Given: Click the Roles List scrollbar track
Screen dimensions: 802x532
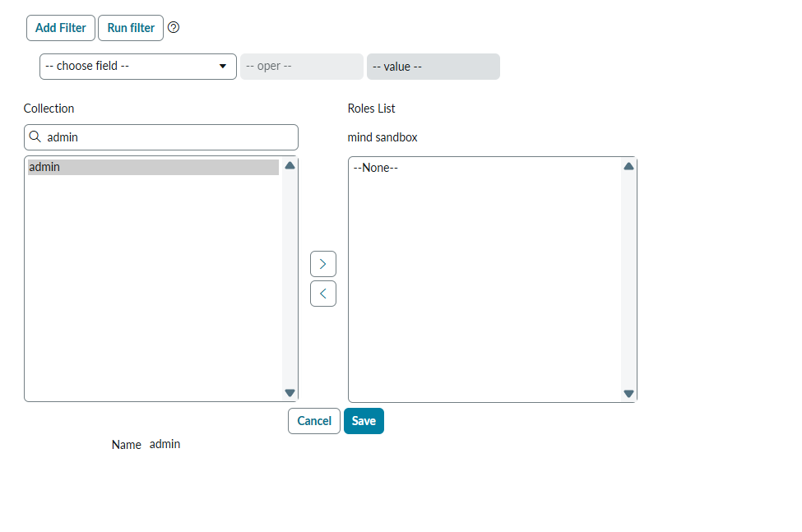Looking at the screenshot, I should click(628, 280).
